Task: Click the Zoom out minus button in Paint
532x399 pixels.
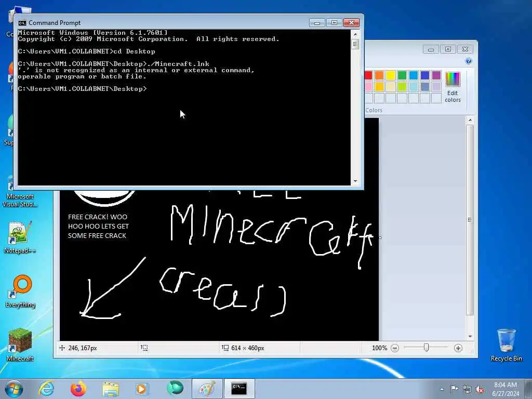Action: tap(395, 348)
